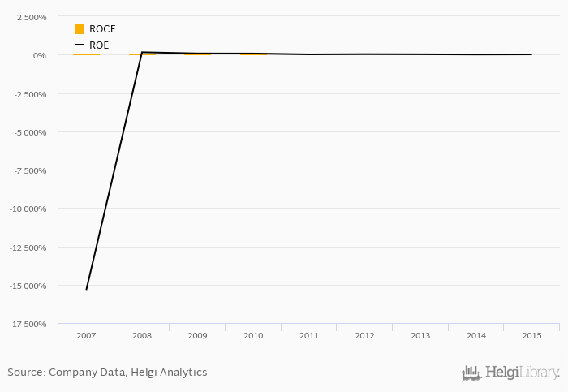Image resolution: width=568 pixels, height=392 pixels.
Task: Click the 2007 ROCE orange bar
Action: click(86, 54)
